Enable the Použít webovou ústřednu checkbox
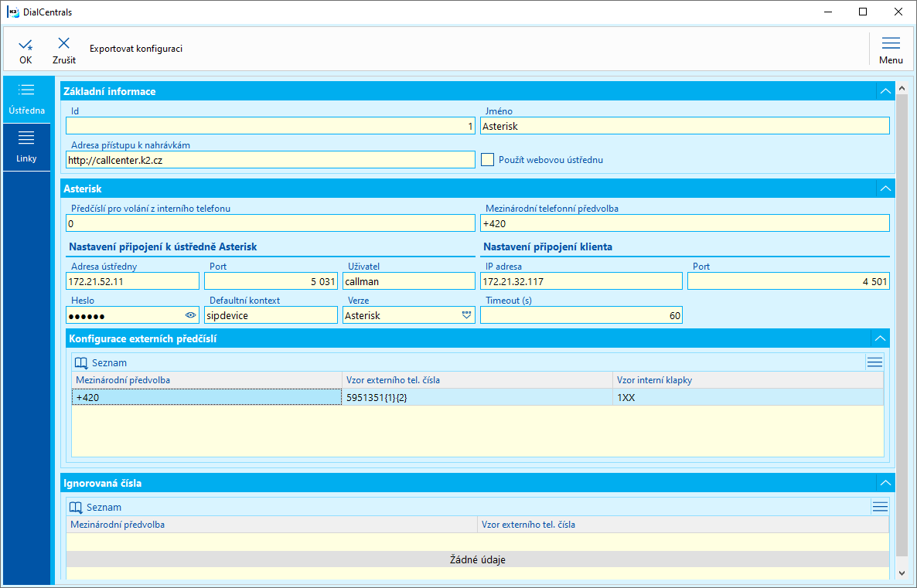The height and width of the screenshot is (588, 917). pyautogui.click(x=487, y=160)
